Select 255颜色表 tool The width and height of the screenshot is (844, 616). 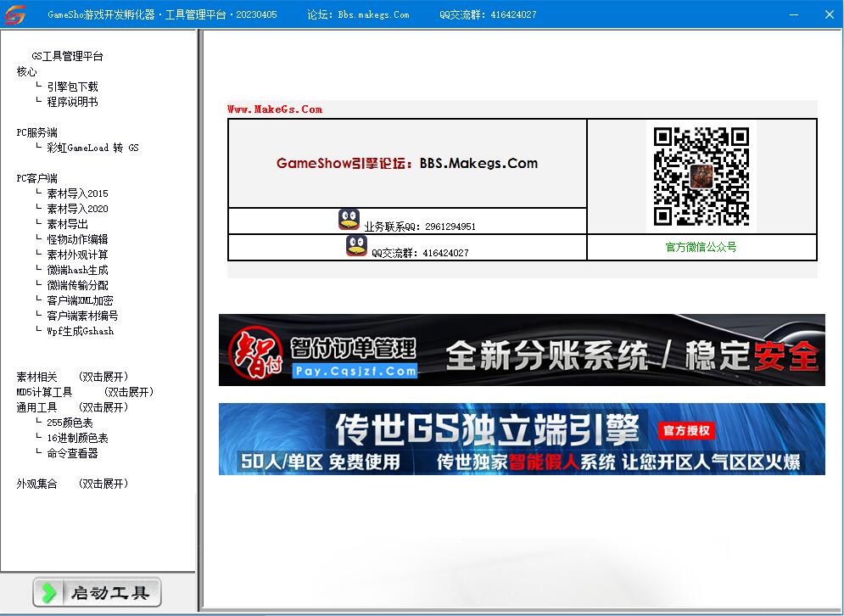[70, 423]
